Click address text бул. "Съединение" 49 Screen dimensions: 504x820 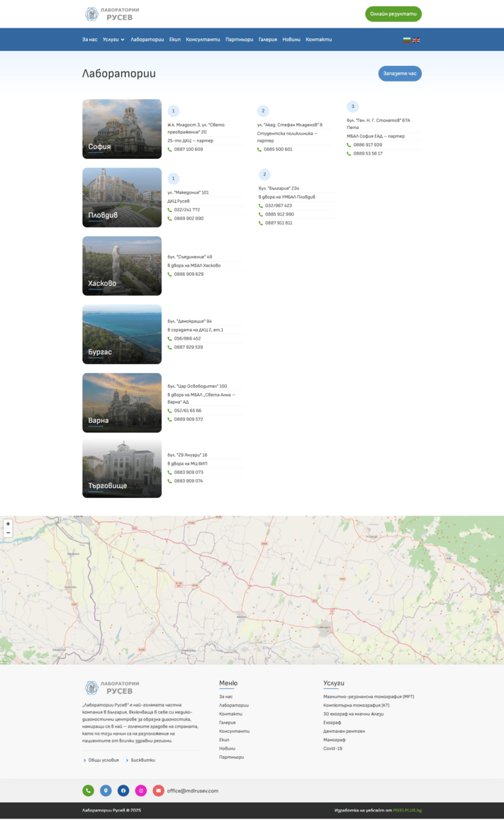(x=190, y=257)
